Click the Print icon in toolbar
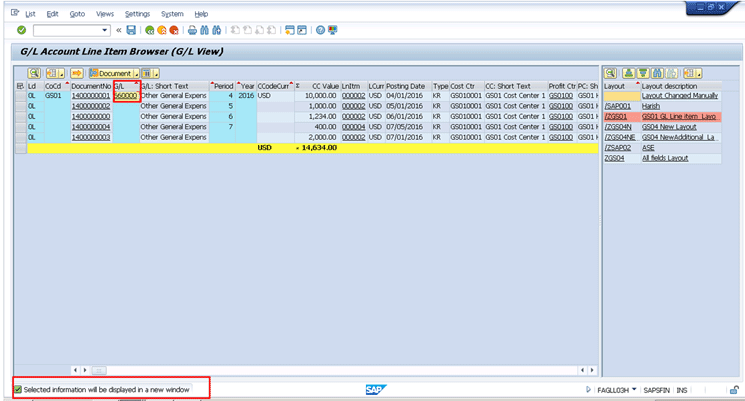 193,30
